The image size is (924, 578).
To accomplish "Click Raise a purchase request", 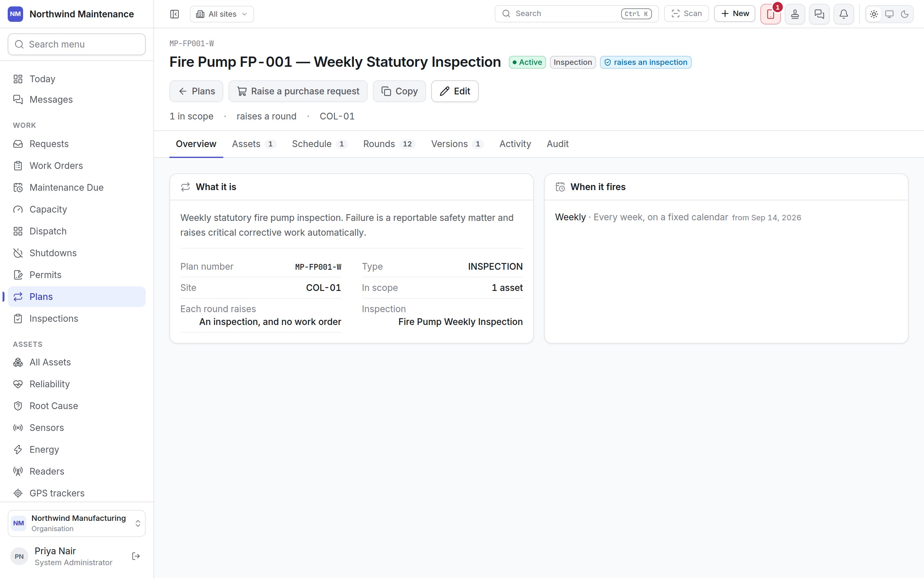I will pyautogui.click(x=298, y=91).
